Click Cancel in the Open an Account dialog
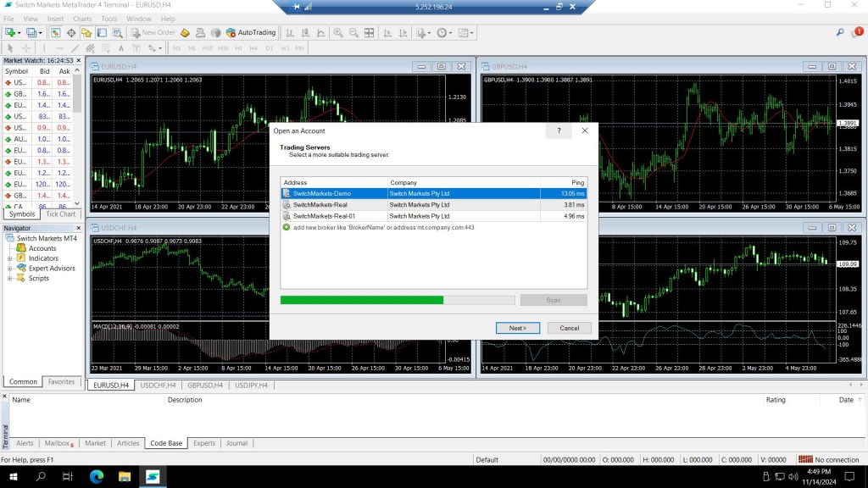The height and width of the screenshot is (488, 868). click(x=569, y=328)
